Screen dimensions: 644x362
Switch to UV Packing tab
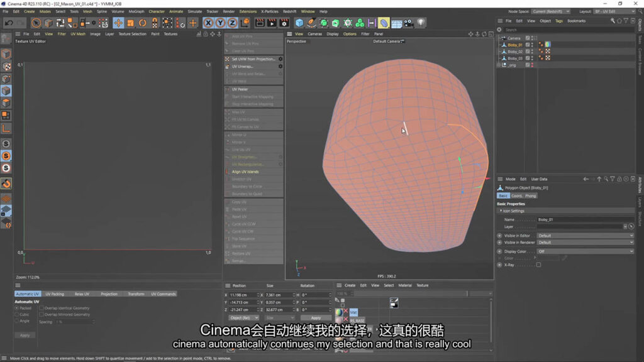[55, 294]
